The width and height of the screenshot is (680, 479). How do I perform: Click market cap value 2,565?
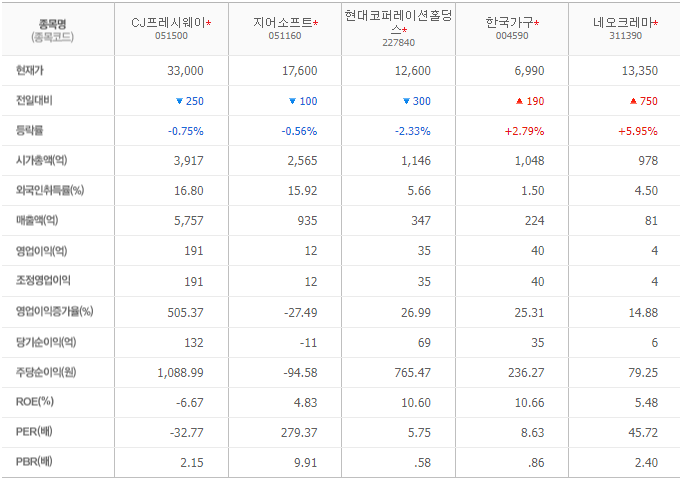(302, 161)
